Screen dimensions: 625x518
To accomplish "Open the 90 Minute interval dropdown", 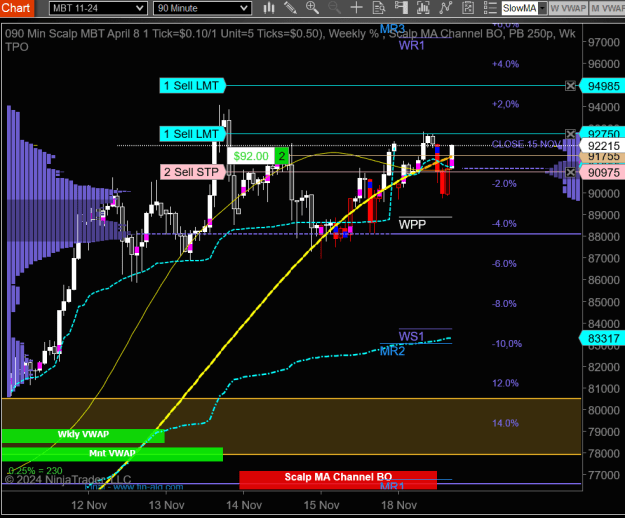I will [x=202, y=8].
